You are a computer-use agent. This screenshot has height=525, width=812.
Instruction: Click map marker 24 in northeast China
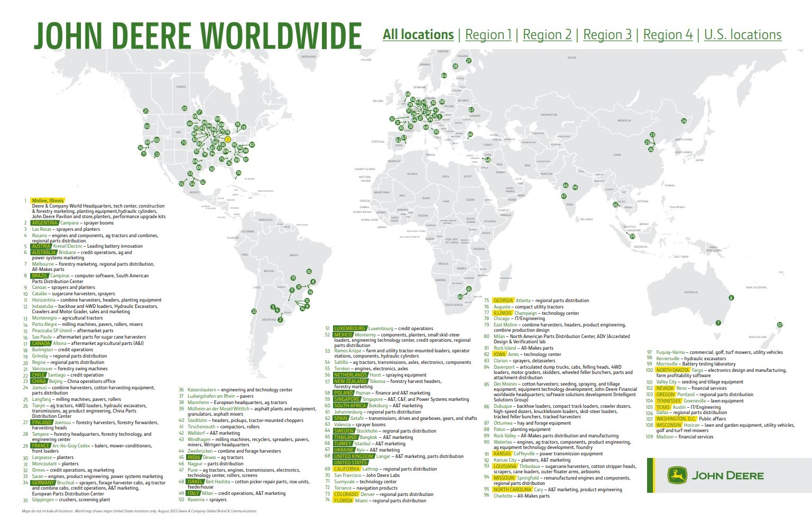point(684,121)
